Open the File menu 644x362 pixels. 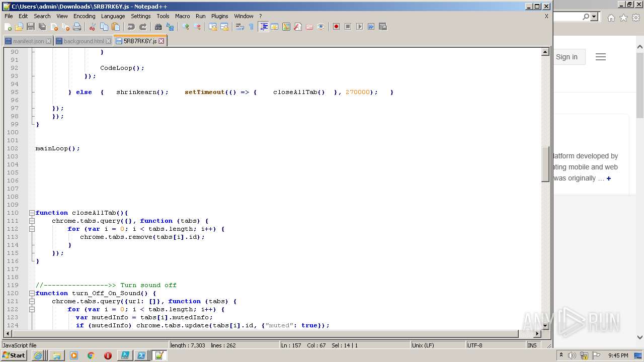(x=9, y=16)
